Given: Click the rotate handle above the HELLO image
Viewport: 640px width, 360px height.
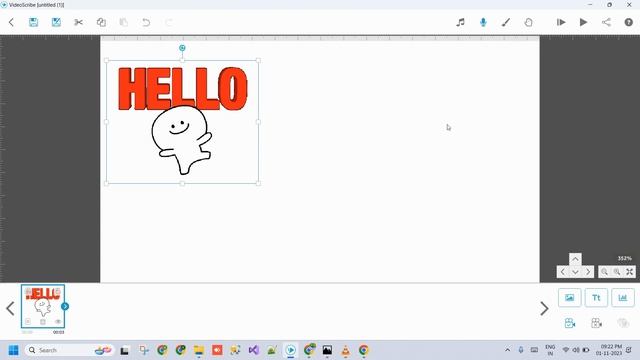Looking at the screenshot, I should click(182, 48).
